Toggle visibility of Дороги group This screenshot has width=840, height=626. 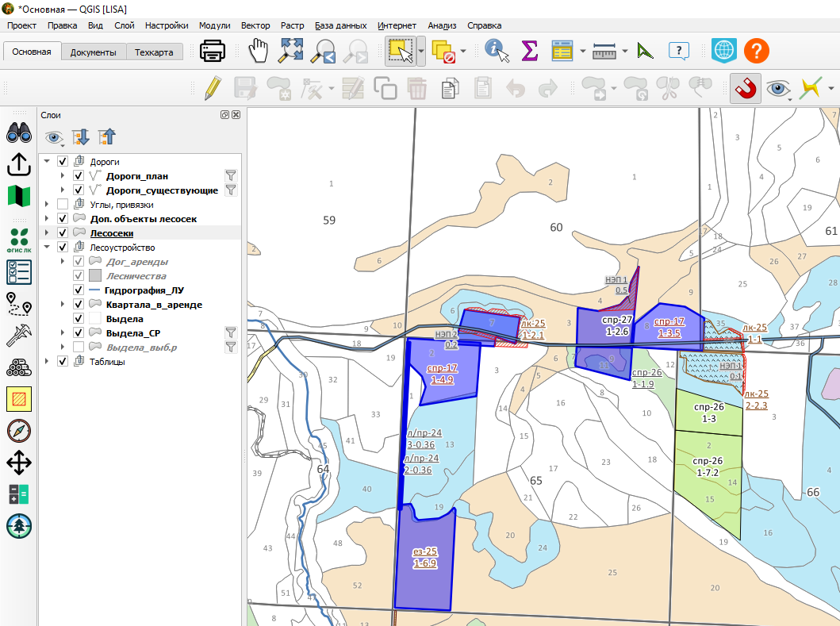63,161
